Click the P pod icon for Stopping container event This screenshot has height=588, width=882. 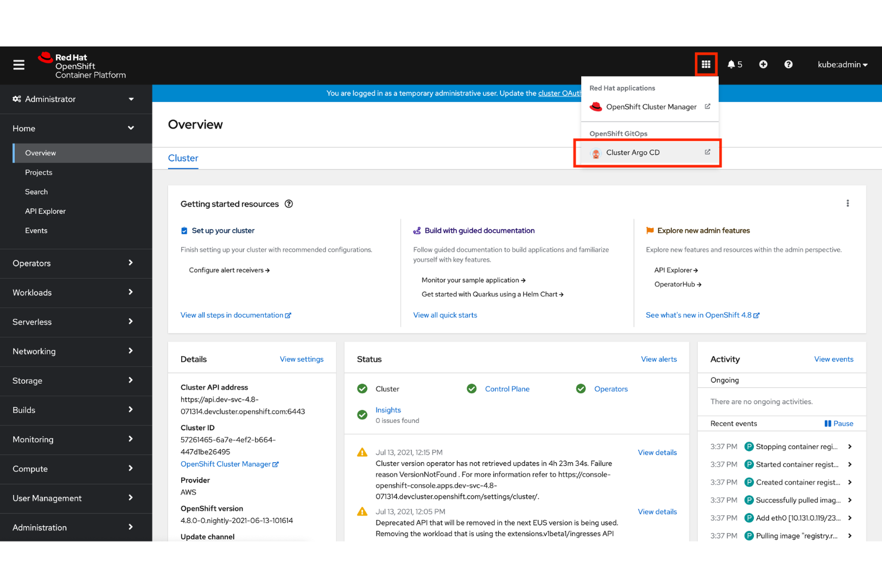coord(749,447)
